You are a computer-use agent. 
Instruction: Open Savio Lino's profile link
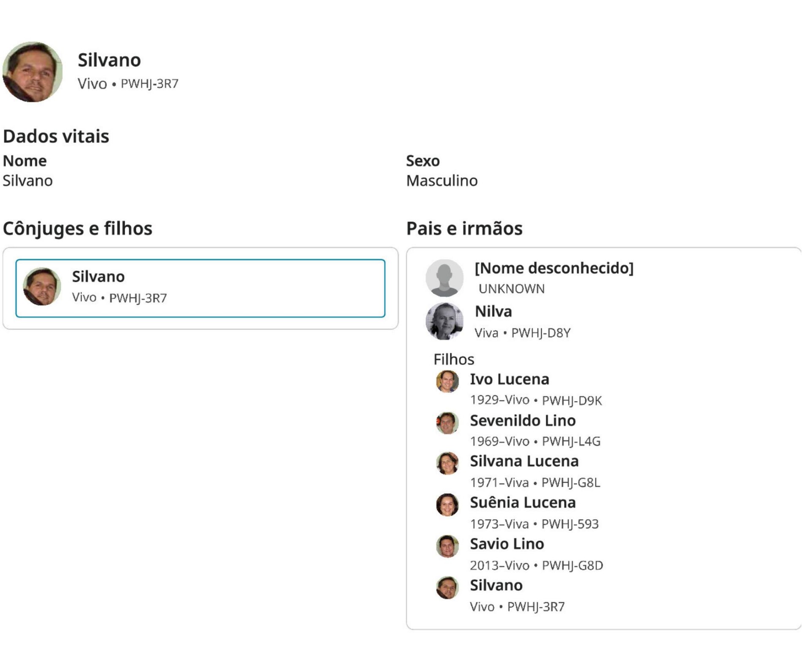[x=507, y=544]
